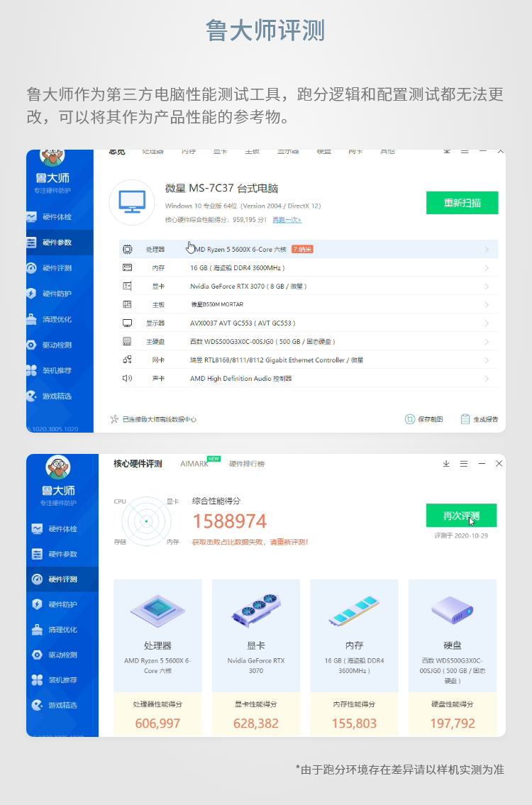Expand the 处理器 row chevron

click(487, 250)
